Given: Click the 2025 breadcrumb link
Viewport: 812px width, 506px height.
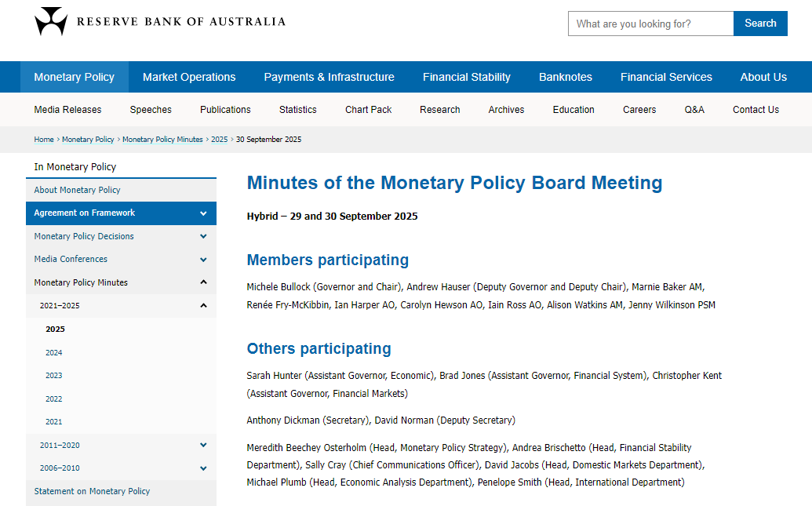Looking at the screenshot, I should point(219,140).
